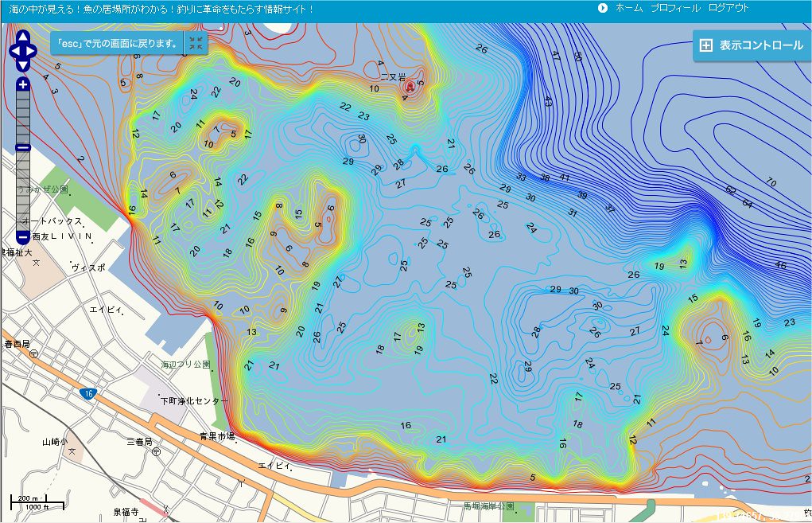Click the upper zoom bar track
The width and height of the screenshot is (812, 523).
click(23, 117)
